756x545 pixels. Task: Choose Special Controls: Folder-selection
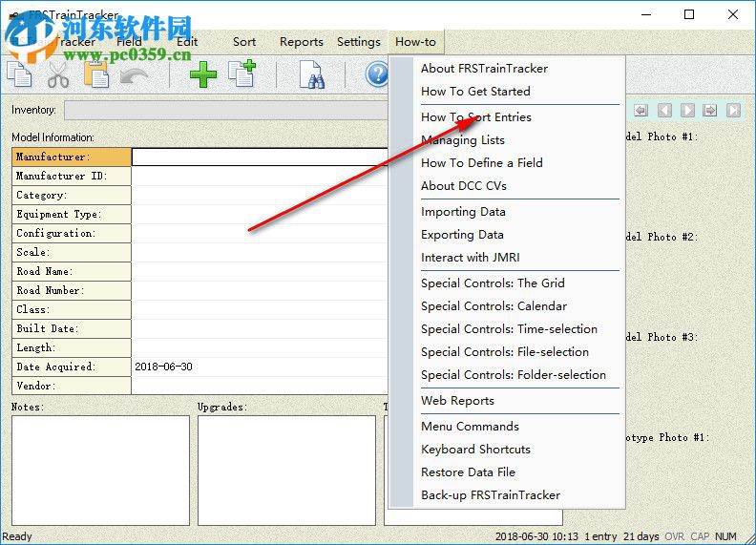click(x=513, y=375)
